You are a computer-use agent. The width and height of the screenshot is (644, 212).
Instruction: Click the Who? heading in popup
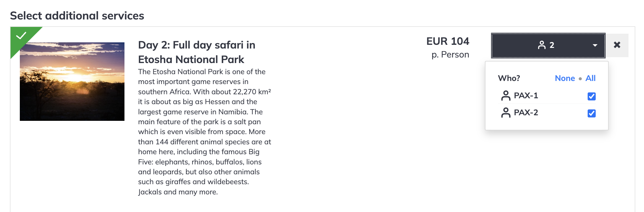click(509, 78)
